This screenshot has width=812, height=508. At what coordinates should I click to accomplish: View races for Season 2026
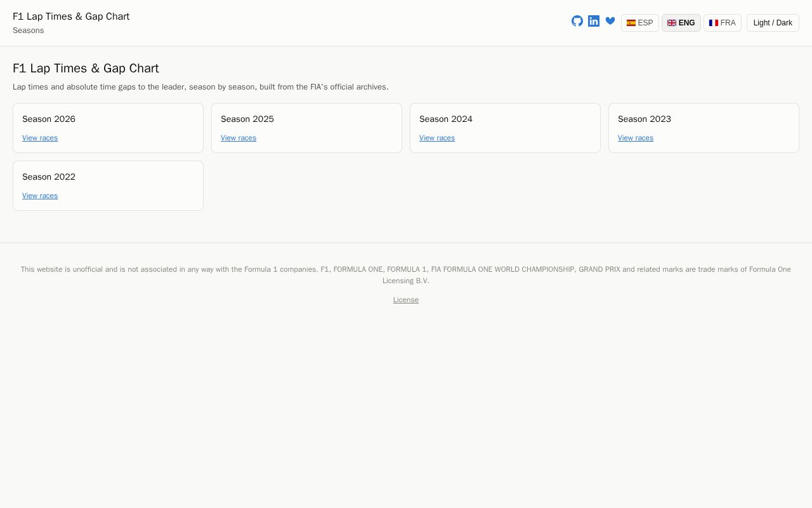(40, 138)
